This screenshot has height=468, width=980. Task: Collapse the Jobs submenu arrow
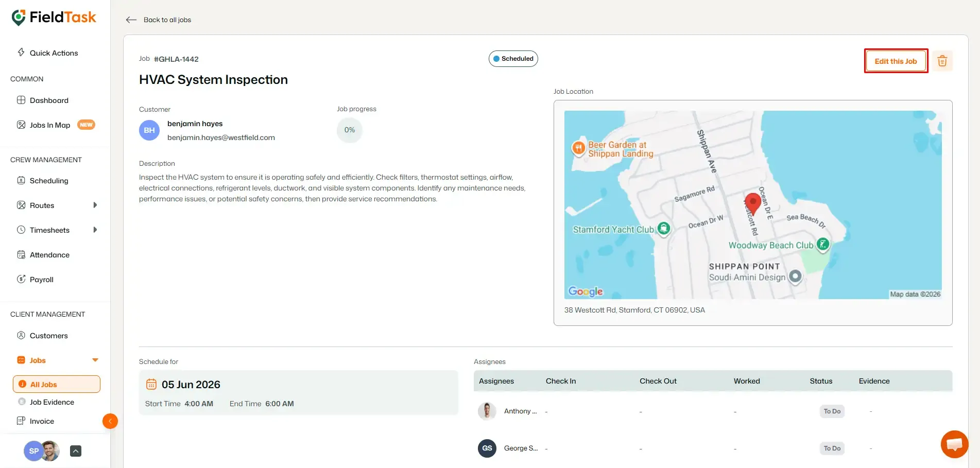(95, 360)
